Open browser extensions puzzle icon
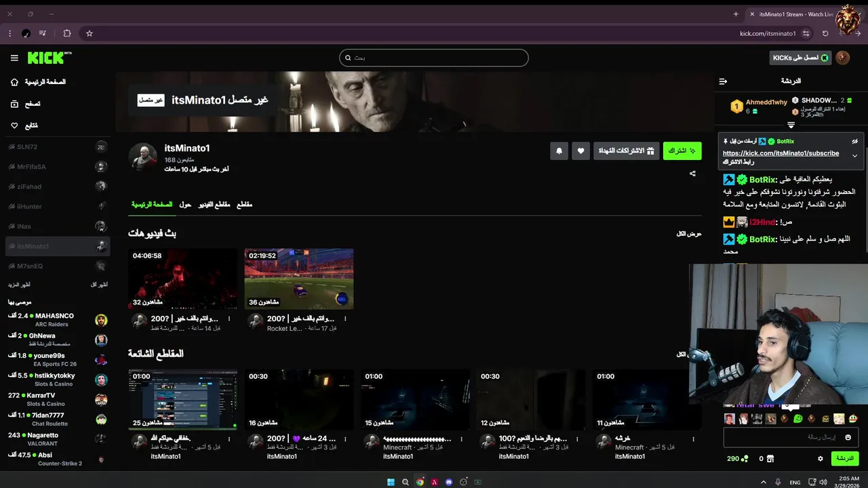The width and height of the screenshot is (868, 488). coord(67,33)
